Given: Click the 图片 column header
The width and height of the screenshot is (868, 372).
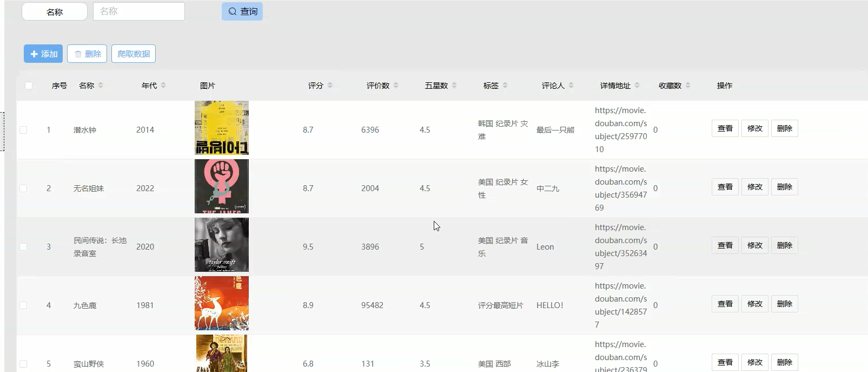Looking at the screenshot, I should (208, 86).
